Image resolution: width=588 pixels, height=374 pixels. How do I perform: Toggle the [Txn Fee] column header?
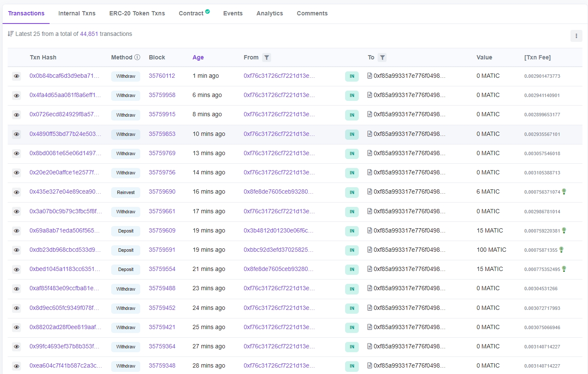pyautogui.click(x=538, y=57)
